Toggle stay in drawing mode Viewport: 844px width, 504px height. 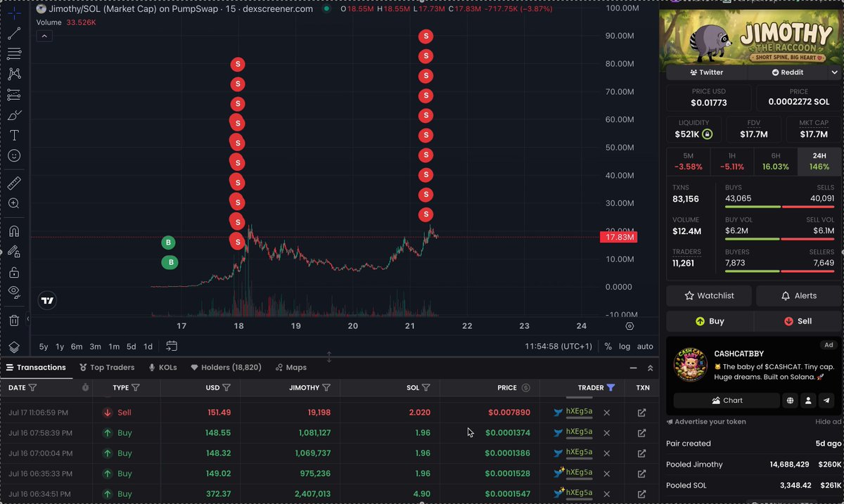point(14,252)
